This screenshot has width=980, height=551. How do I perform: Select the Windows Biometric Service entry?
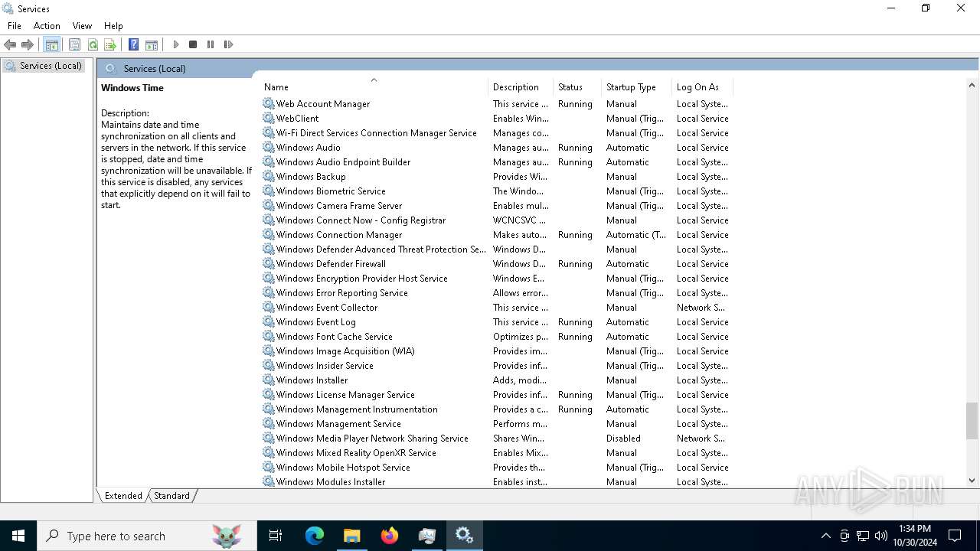coord(496,191)
